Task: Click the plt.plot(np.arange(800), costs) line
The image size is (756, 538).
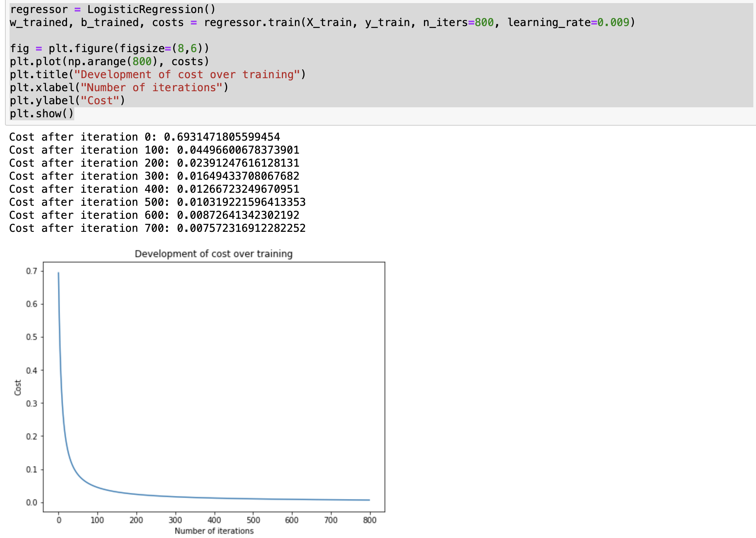Action: (x=110, y=62)
